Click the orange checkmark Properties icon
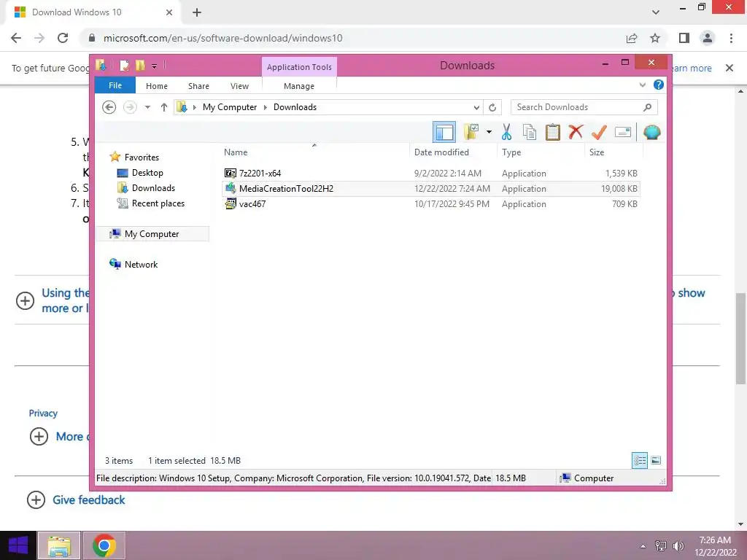Viewport: 747px width, 560px height. pyautogui.click(x=599, y=132)
